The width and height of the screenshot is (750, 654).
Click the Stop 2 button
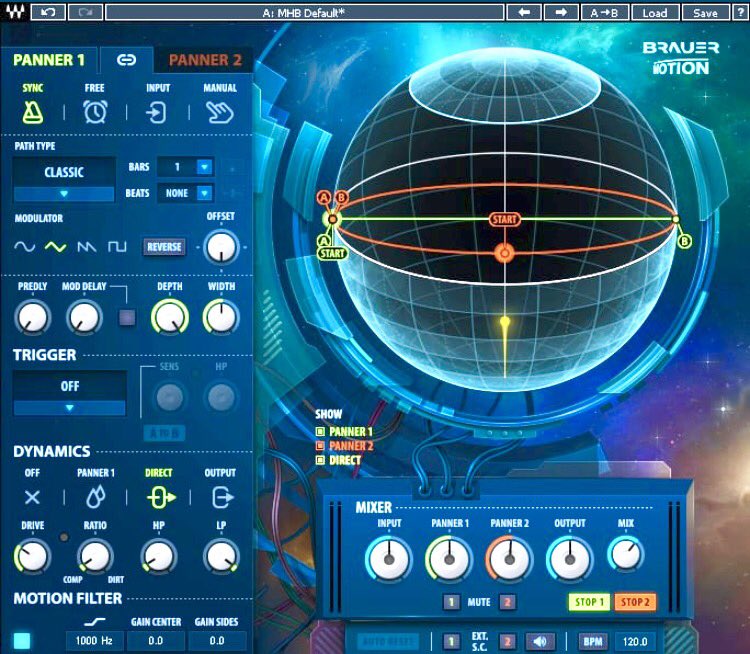tap(635, 602)
